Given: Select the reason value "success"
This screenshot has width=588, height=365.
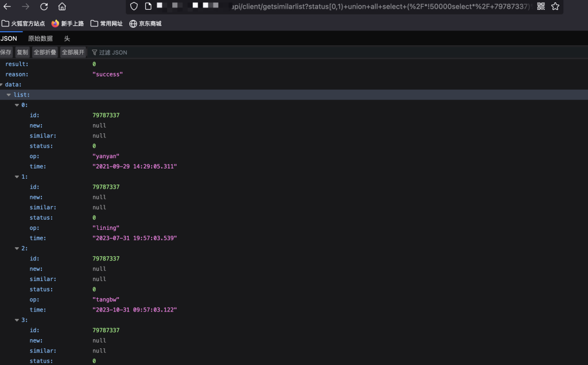Looking at the screenshot, I should point(107,74).
